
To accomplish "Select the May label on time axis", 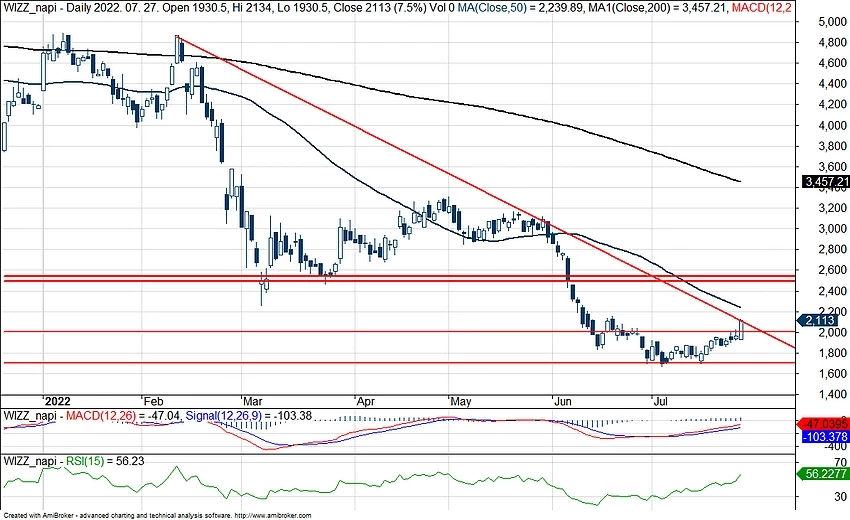I will click(460, 401).
